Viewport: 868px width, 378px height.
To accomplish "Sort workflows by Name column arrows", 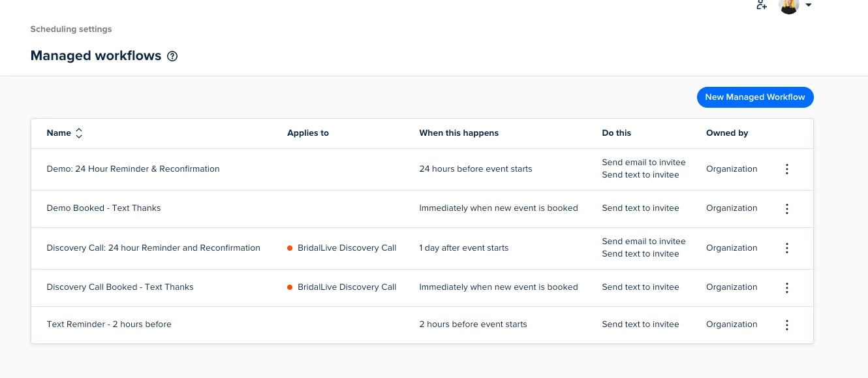I will [79, 133].
